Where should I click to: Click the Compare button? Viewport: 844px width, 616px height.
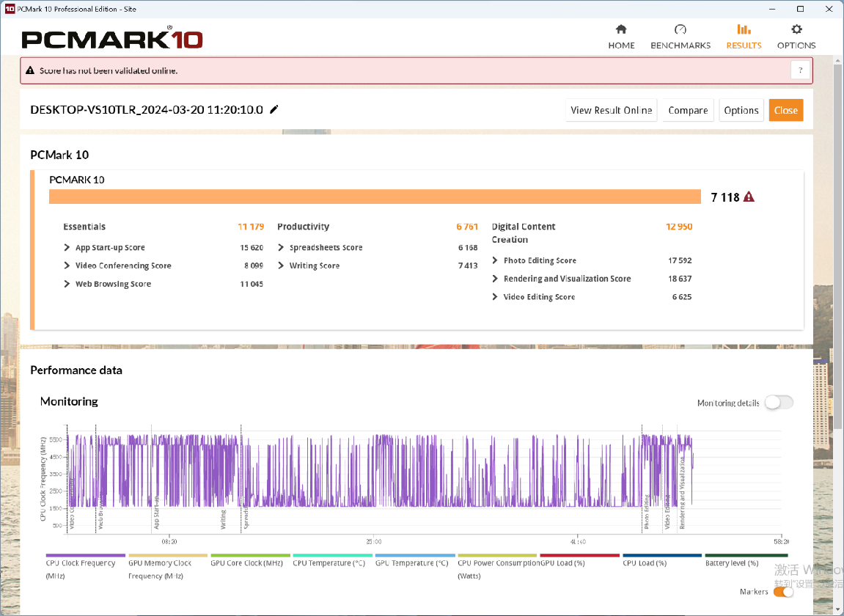[688, 110]
